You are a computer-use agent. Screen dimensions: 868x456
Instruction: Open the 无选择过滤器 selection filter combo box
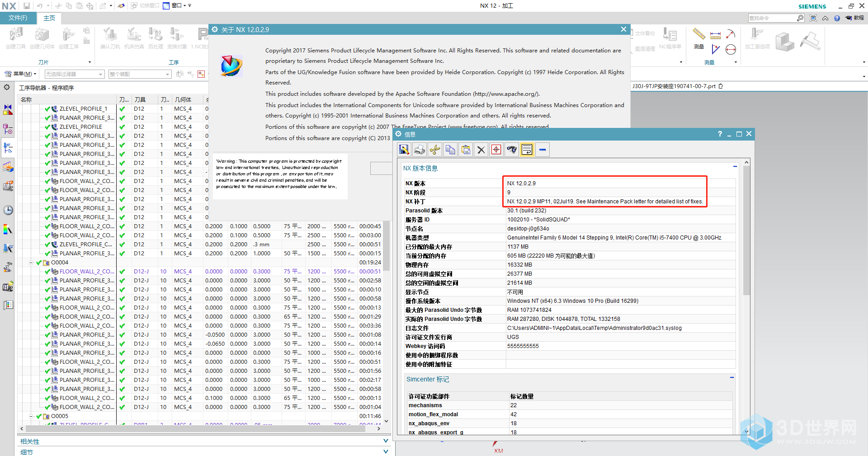(x=75, y=74)
